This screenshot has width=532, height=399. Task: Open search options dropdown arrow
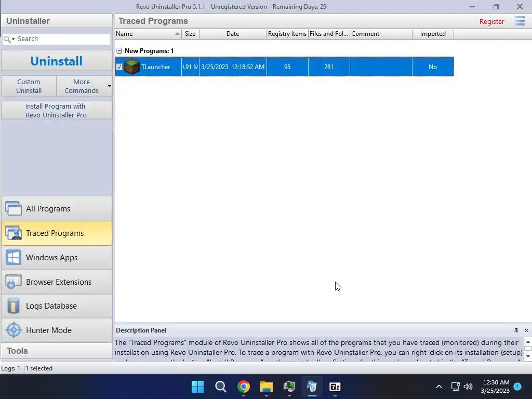click(x=13, y=39)
